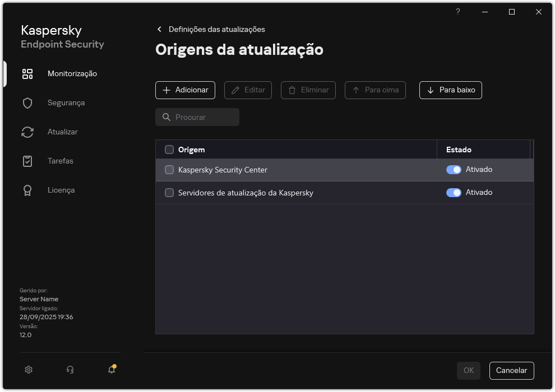Cancel changes with the Cancelar button
Screen dimensions: 555x392
(x=511, y=370)
